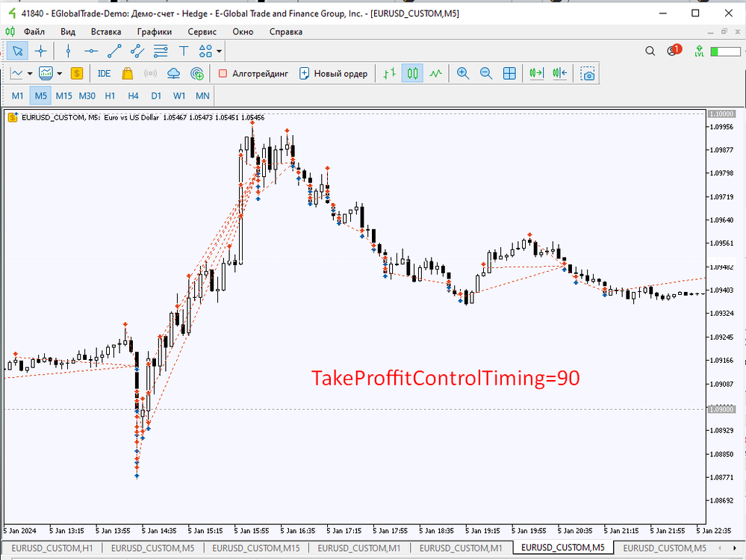This screenshot has height=560, width=746.
Task: Open the Market shopping bag icon
Action: (x=127, y=74)
